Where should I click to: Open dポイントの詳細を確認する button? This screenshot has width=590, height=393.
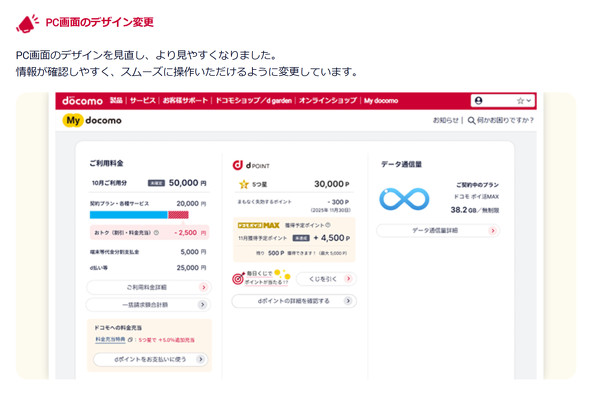pyautogui.click(x=294, y=301)
